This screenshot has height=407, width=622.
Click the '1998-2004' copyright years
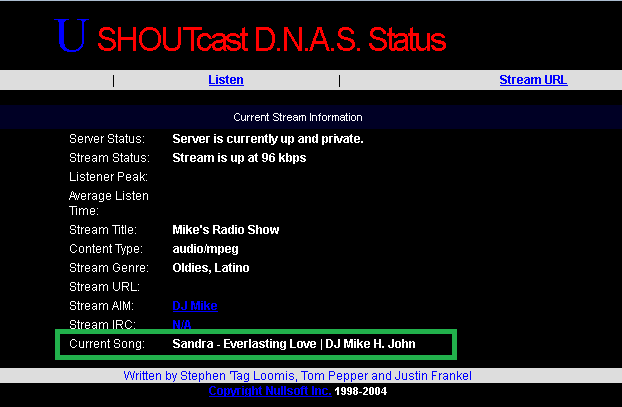361,391
